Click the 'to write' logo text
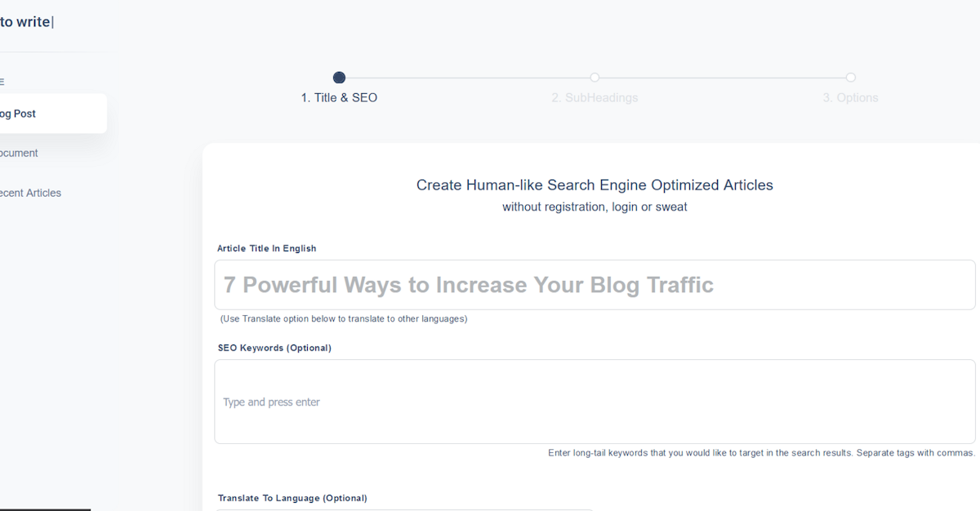This screenshot has width=980, height=511. 26,22
